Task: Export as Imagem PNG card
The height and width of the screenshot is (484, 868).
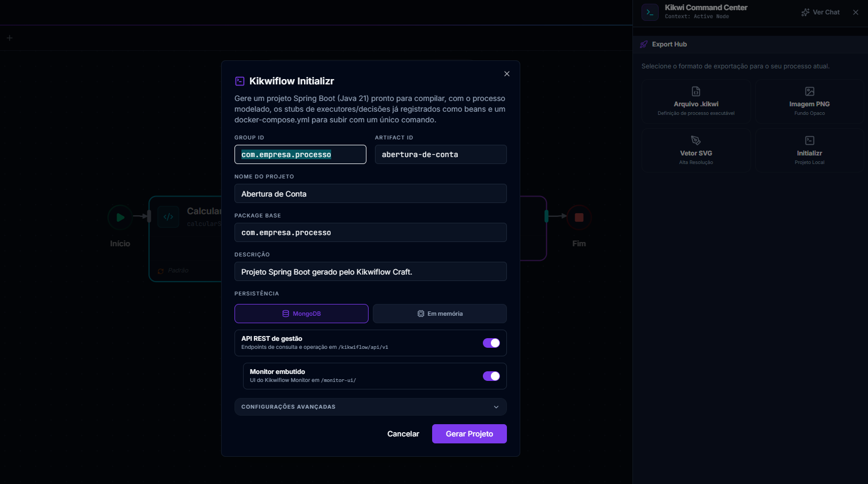Action: 809,102
